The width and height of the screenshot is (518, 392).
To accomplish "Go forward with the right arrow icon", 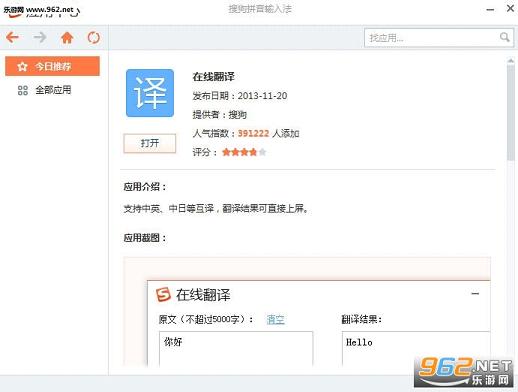I will pyautogui.click(x=40, y=37).
